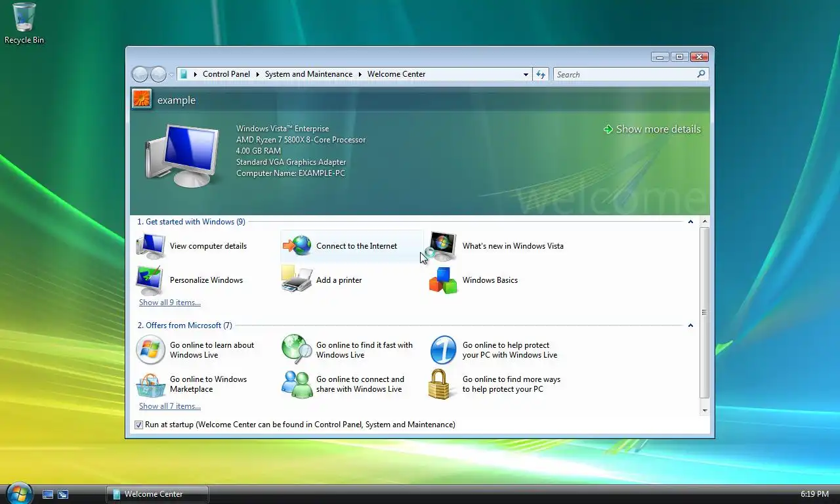Viewport: 840px width, 504px height.
Task: Click the Personalize Windows icon
Action: tap(150, 280)
